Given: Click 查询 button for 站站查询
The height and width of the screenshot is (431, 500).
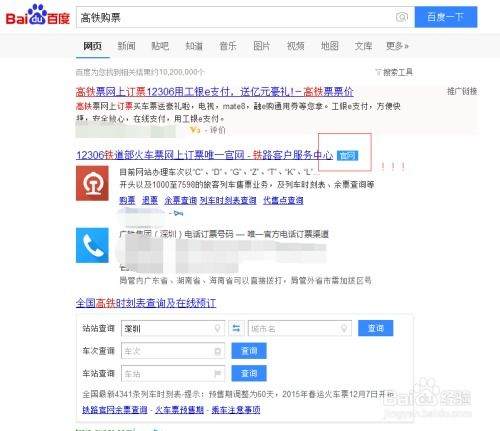Looking at the screenshot, I should coord(375,328).
